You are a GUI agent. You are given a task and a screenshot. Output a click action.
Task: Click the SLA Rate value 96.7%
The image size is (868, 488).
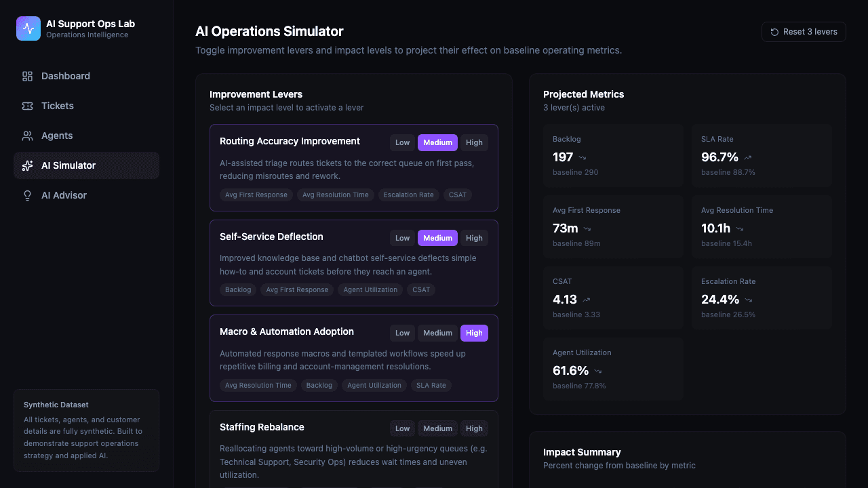[719, 157]
